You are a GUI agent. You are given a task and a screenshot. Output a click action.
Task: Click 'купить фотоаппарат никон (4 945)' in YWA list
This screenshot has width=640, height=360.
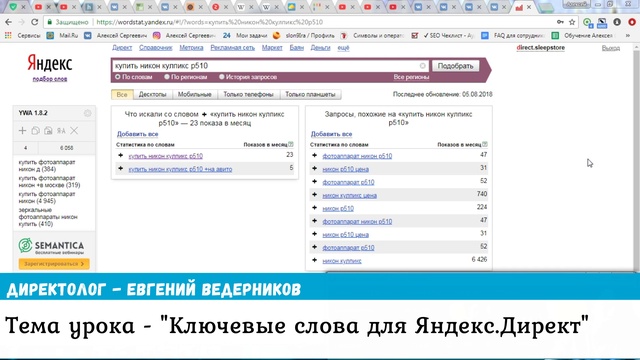click(x=47, y=198)
